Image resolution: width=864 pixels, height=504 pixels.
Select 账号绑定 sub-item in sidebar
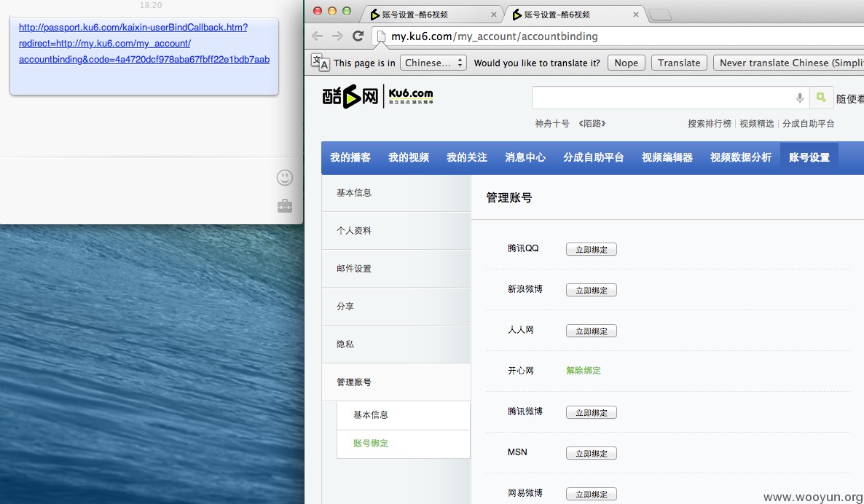(404, 444)
